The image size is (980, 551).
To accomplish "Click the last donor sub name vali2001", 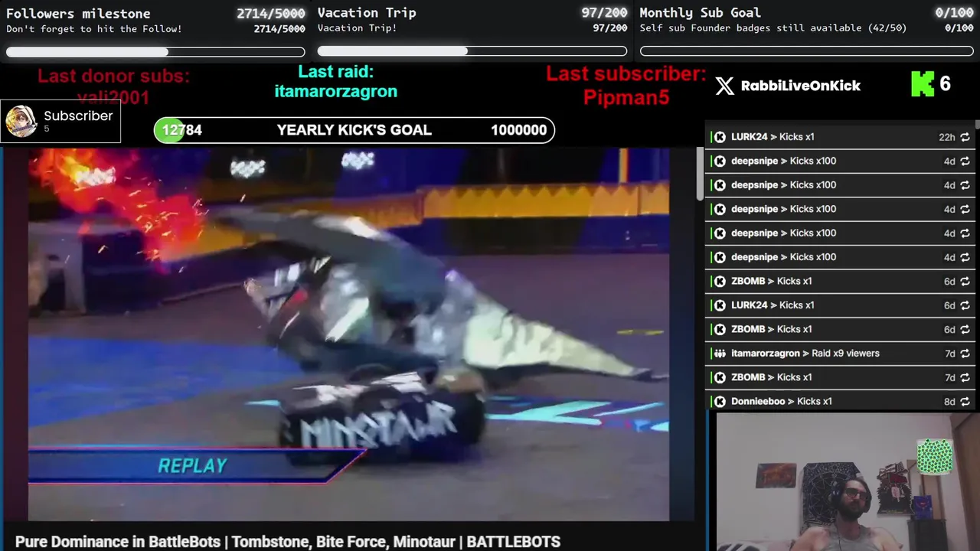I will tap(113, 97).
